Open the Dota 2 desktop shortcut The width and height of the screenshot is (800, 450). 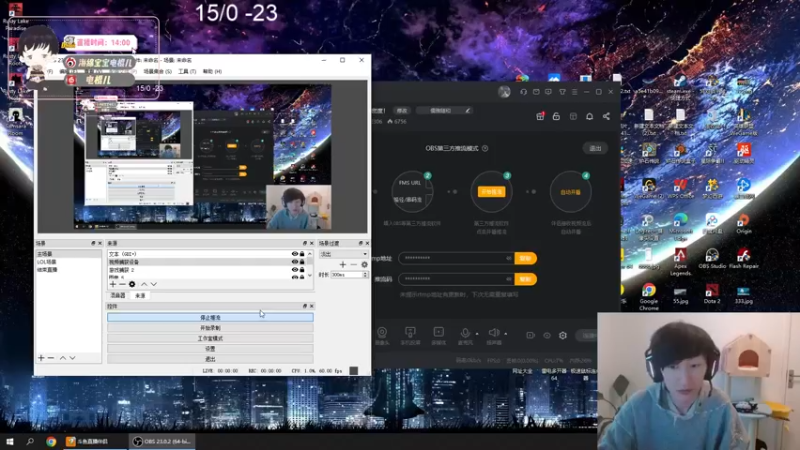712,294
